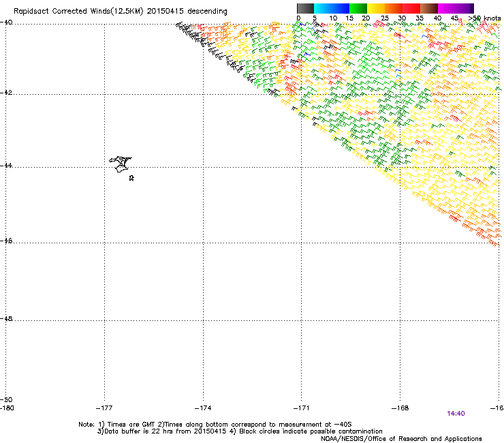Click the yellow 20-25 knots color swatch
This screenshot has height=443, width=504.
[376, 8]
